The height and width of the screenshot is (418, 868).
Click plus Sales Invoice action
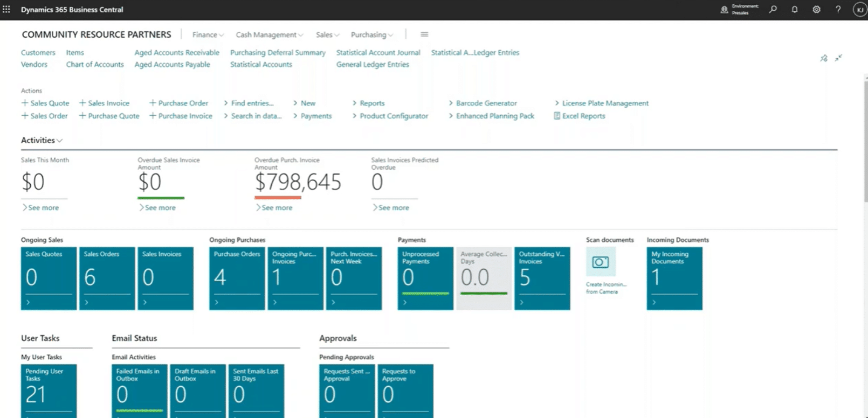[x=105, y=103]
